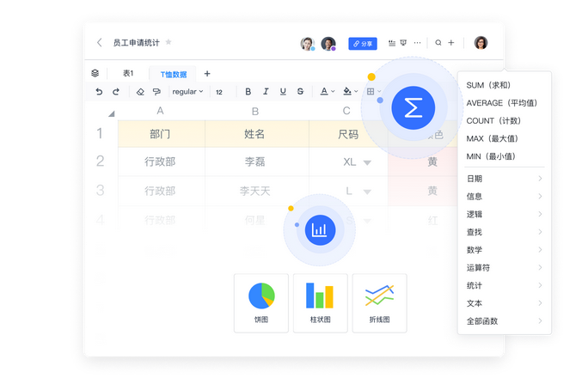Image resolution: width=588 pixels, height=378 pixels.
Task: Select column B header
Action: (x=255, y=112)
